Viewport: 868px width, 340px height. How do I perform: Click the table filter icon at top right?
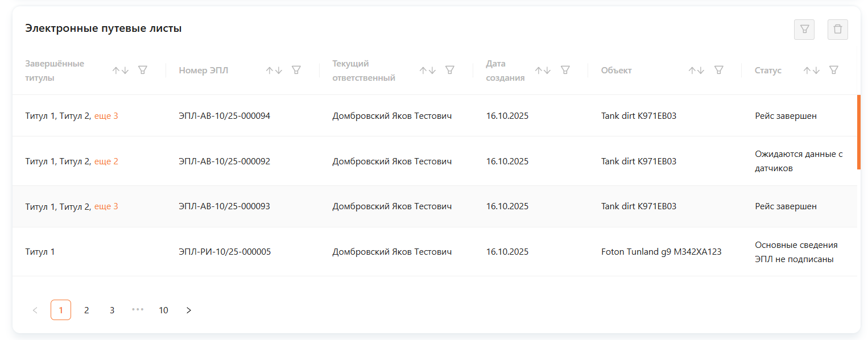[x=804, y=30]
